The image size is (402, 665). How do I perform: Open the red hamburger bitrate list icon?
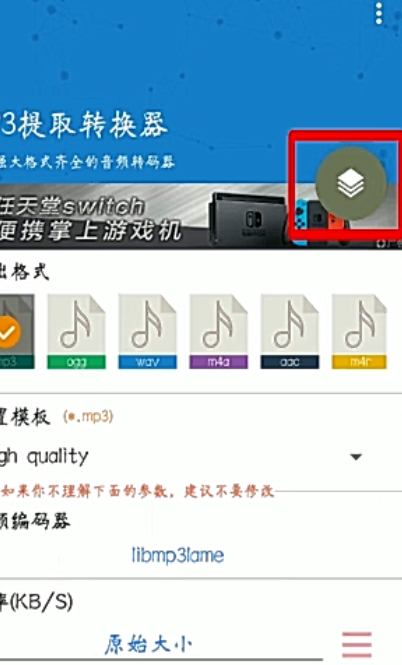tap(357, 645)
